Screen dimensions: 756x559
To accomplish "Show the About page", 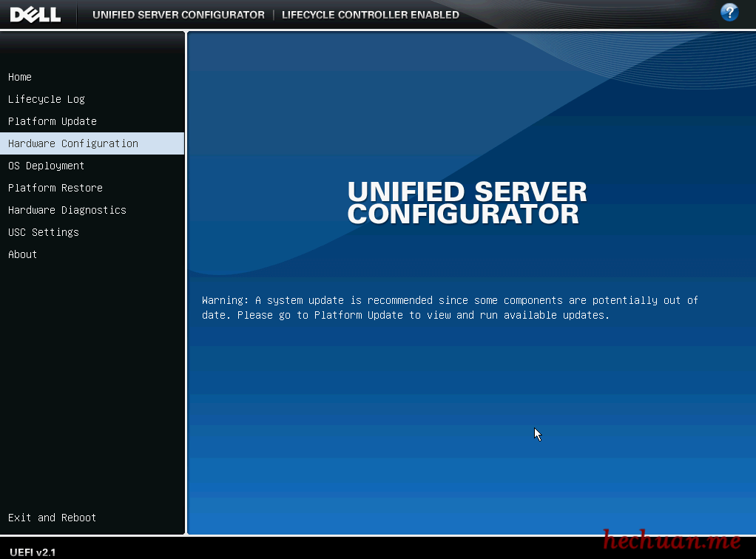I will point(23,254).
